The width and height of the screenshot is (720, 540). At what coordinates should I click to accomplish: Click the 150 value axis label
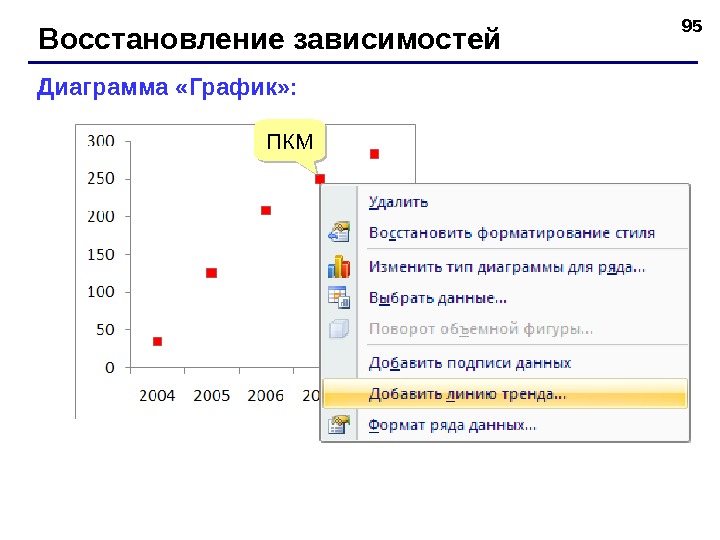tap(101, 254)
